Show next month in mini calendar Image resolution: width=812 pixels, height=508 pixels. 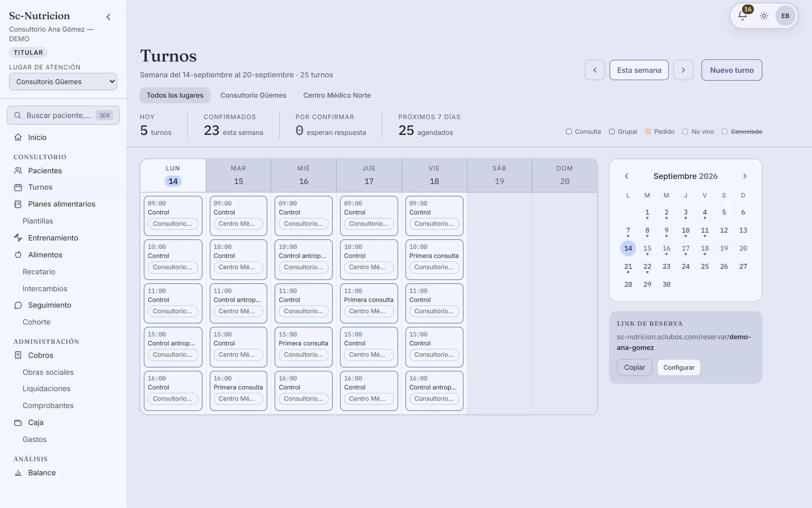click(745, 176)
